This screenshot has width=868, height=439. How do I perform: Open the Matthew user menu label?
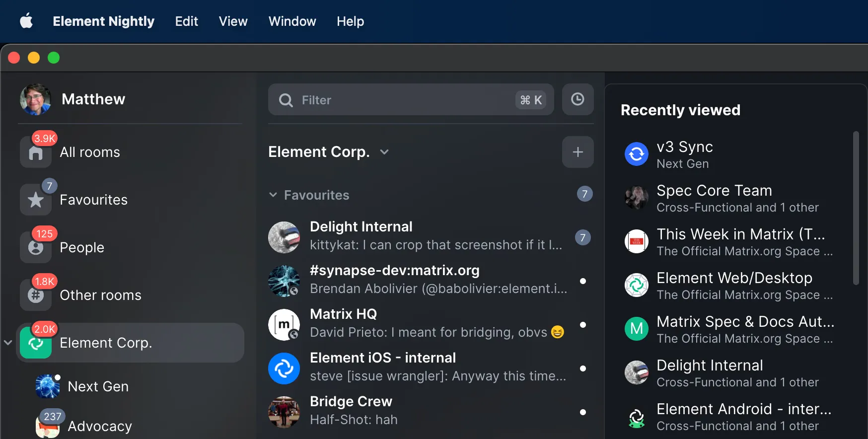pos(93,99)
